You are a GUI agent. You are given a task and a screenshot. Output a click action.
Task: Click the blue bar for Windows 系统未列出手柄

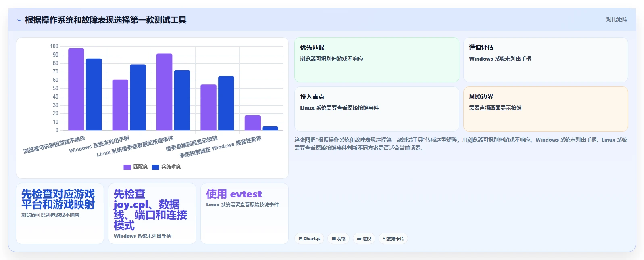pos(138,97)
